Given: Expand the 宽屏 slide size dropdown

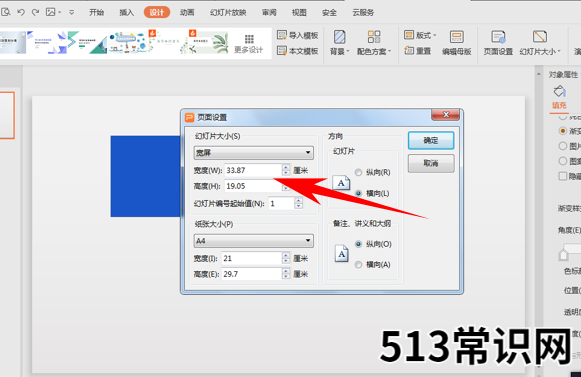Looking at the screenshot, I should [253, 153].
